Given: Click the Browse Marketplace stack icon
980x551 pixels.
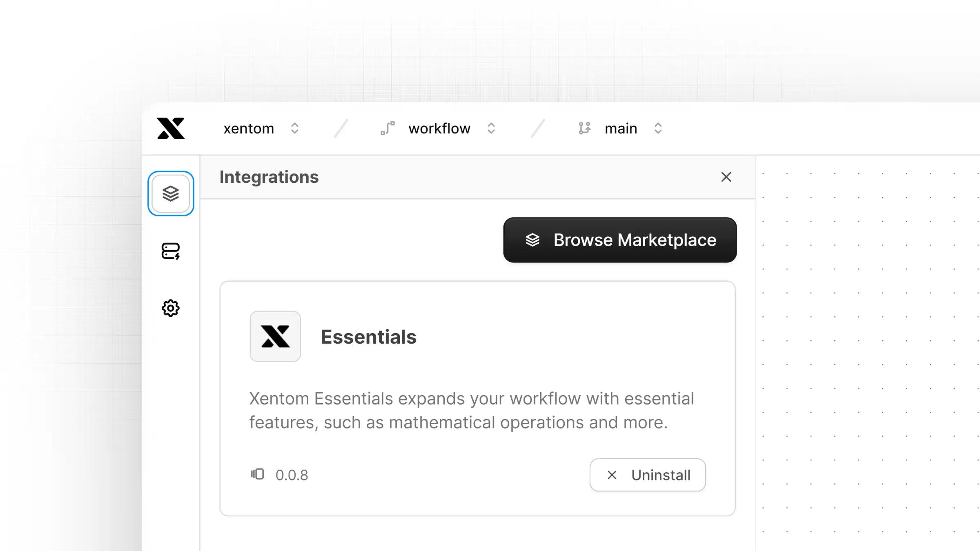Looking at the screenshot, I should pos(533,240).
